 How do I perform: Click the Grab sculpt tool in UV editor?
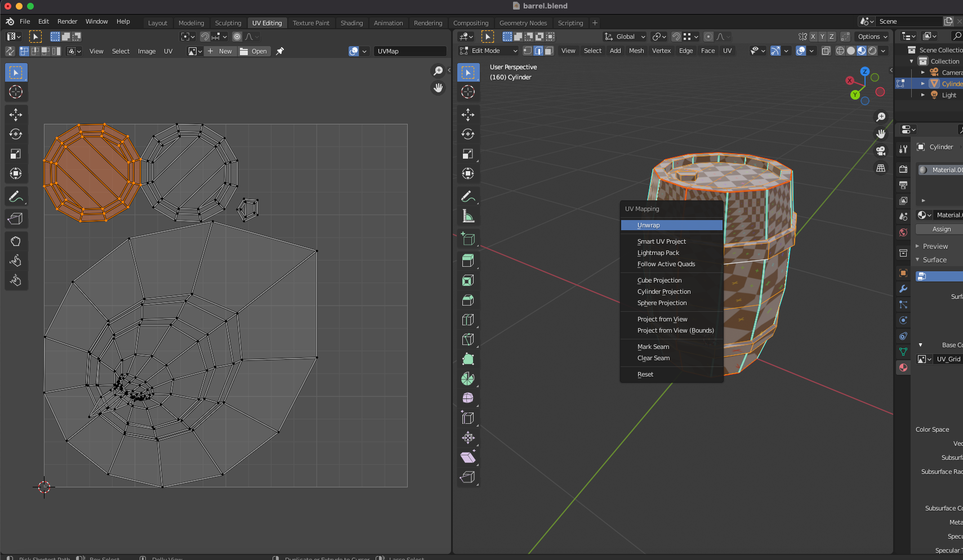click(16, 241)
